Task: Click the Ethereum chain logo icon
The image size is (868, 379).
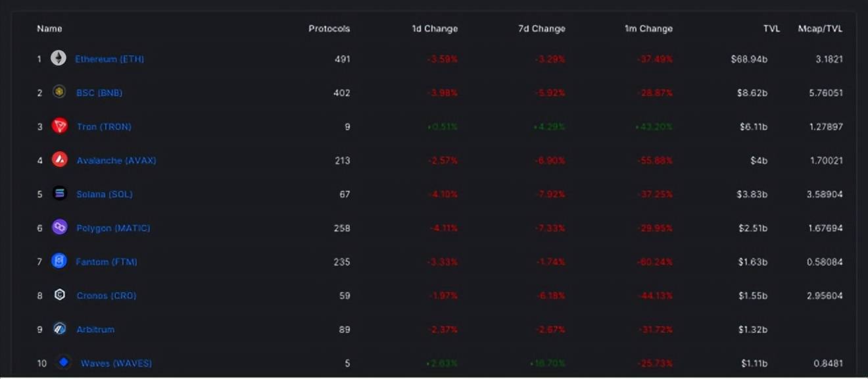Action: point(59,59)
